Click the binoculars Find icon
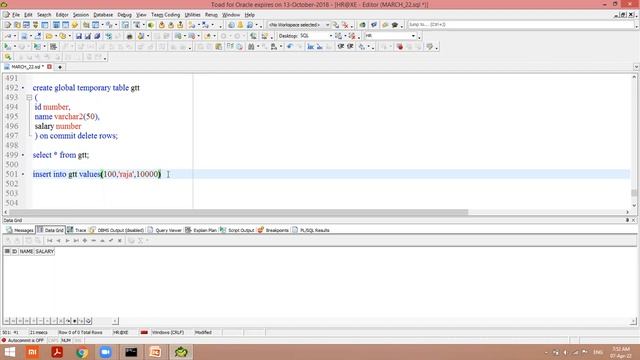 (x=251, y=47)
